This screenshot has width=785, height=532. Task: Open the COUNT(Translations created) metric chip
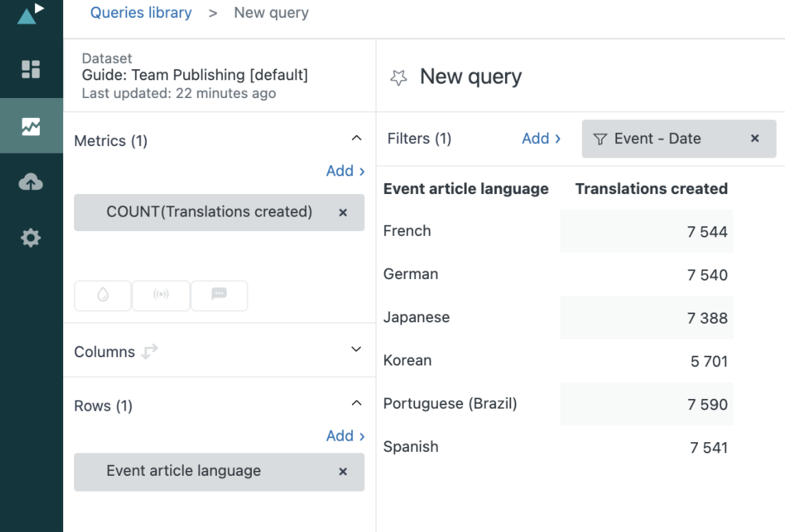pyautogui.click(x=220, y=213)
